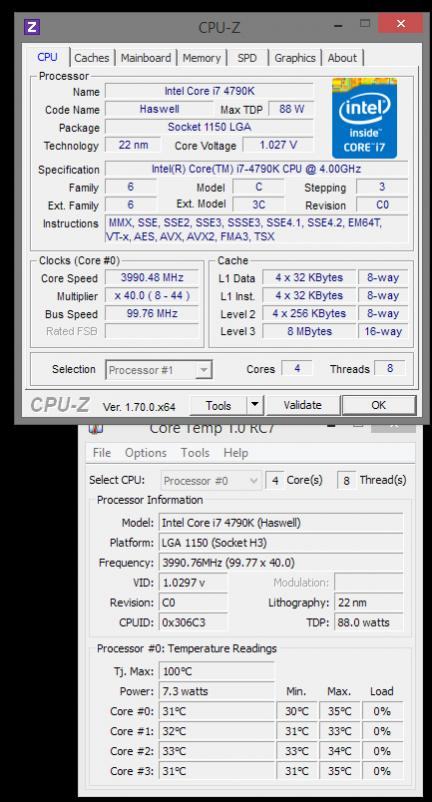Open the Tools menu in Core Temp
The height and width of the screenshot is (802, 432).
[195, 453]
